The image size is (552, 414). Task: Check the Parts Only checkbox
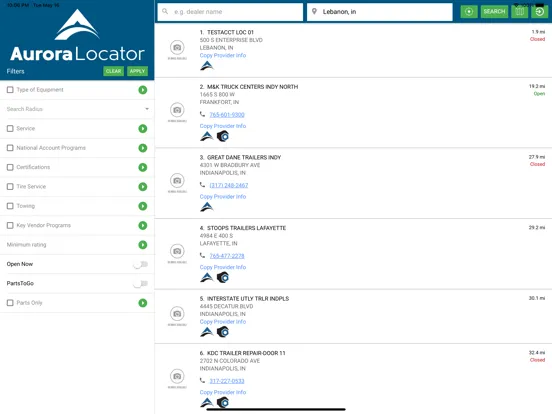(10, 303)
